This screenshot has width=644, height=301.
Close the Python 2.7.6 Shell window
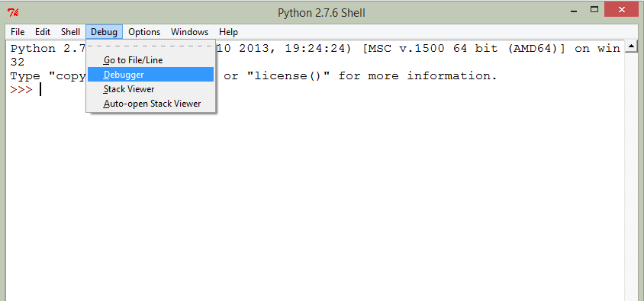tap(623, 10)
